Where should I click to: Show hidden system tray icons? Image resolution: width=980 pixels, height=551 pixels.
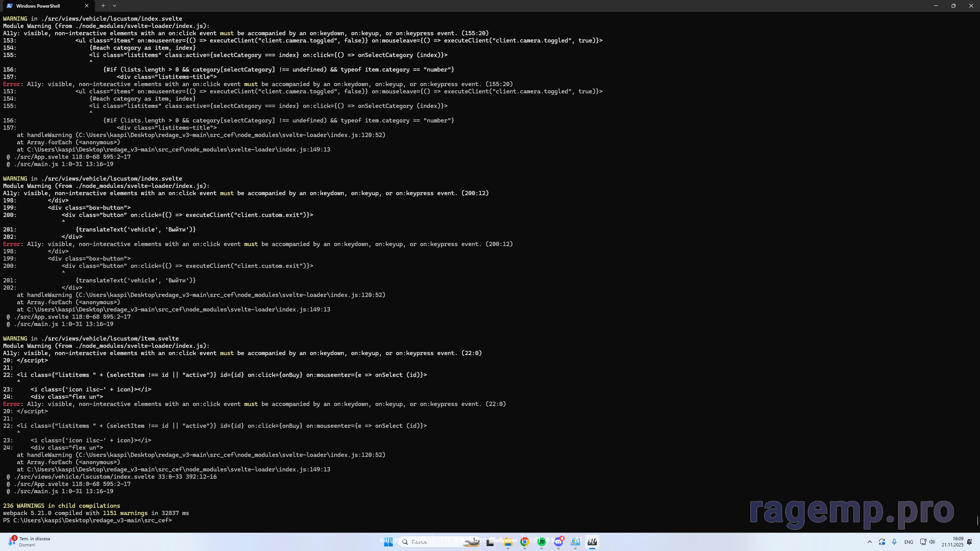click(870, 542)
